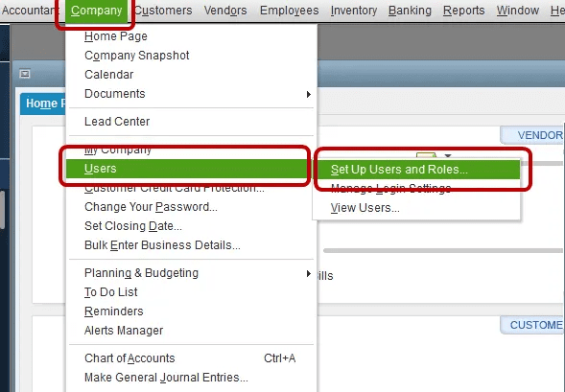Image resolution: width=565 pixels, height=392 pixels.
Task: Open the To Do List
Action: [191, 292]
